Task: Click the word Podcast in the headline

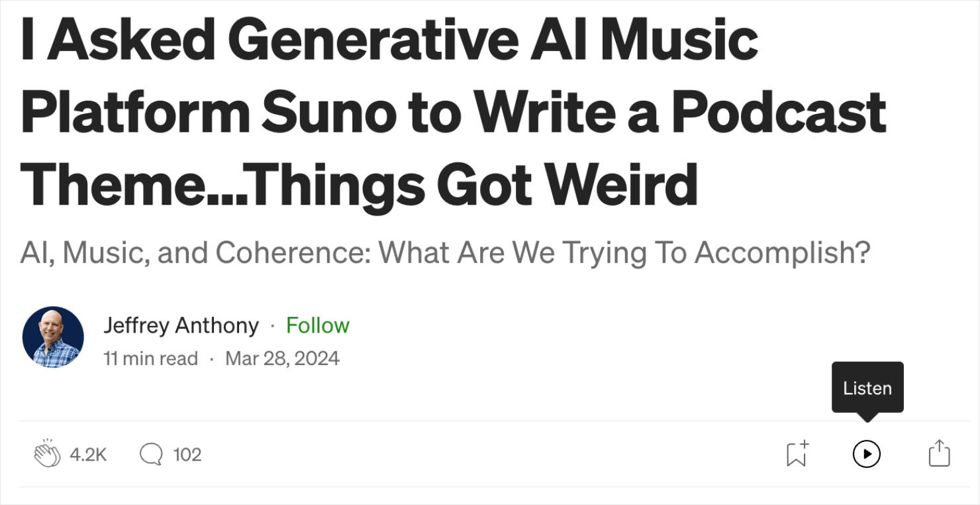Action: point(779,110)
